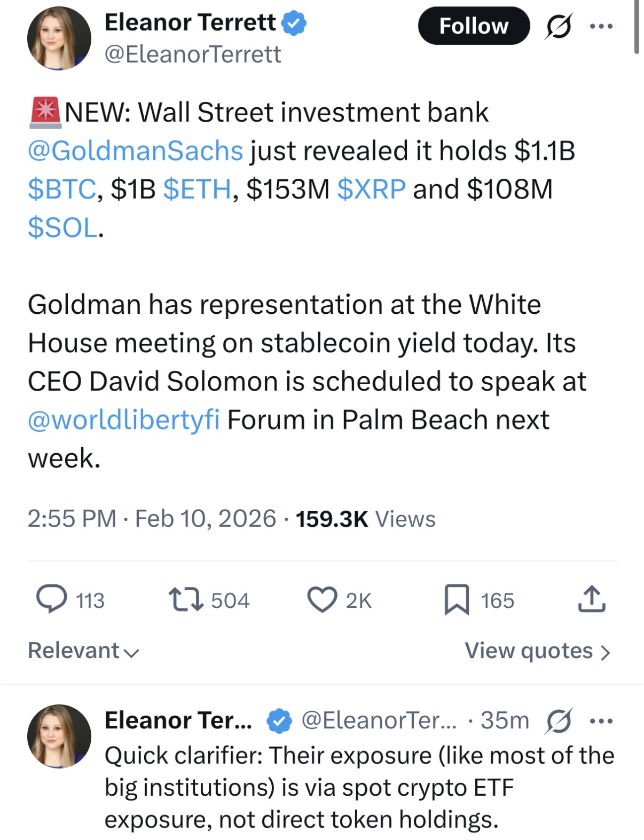This screenshot has height=840, width=644.
Task: Click the scrollbar at right edge
Action: [x=637, y=27]
